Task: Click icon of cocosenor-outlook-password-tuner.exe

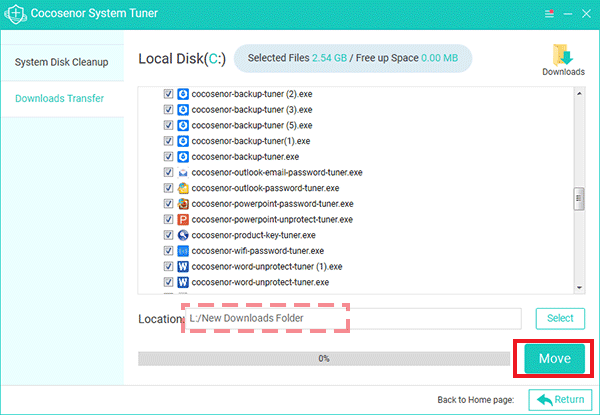Action: [x=183, y=188]
